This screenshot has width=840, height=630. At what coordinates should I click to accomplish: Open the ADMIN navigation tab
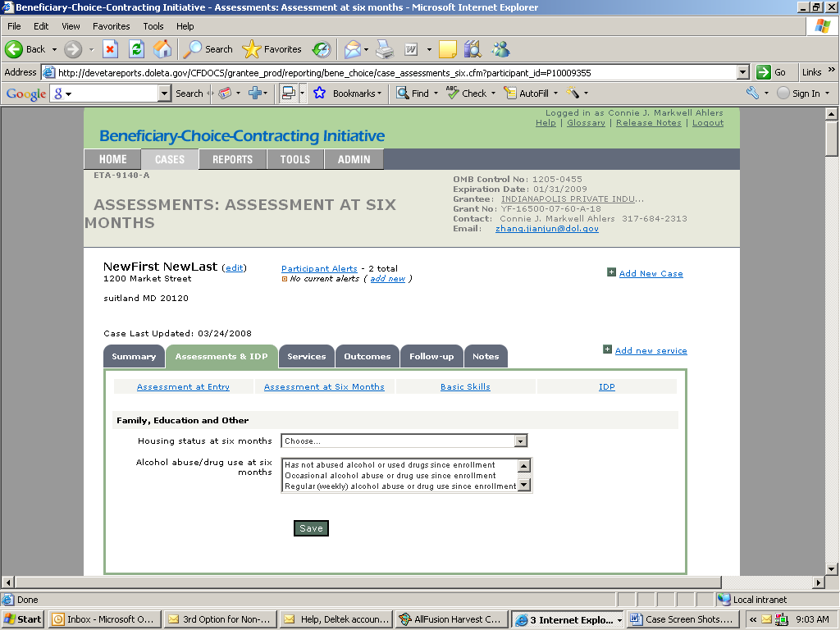[x=354, y=159]
